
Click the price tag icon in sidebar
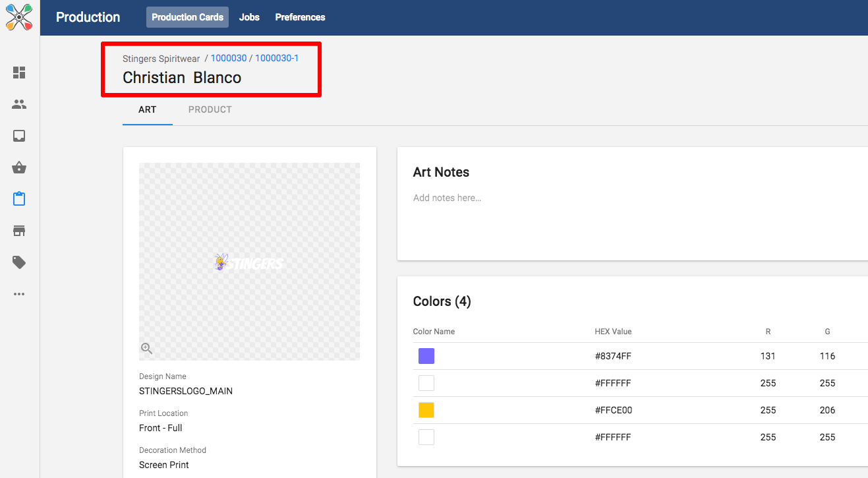point(19,262)
